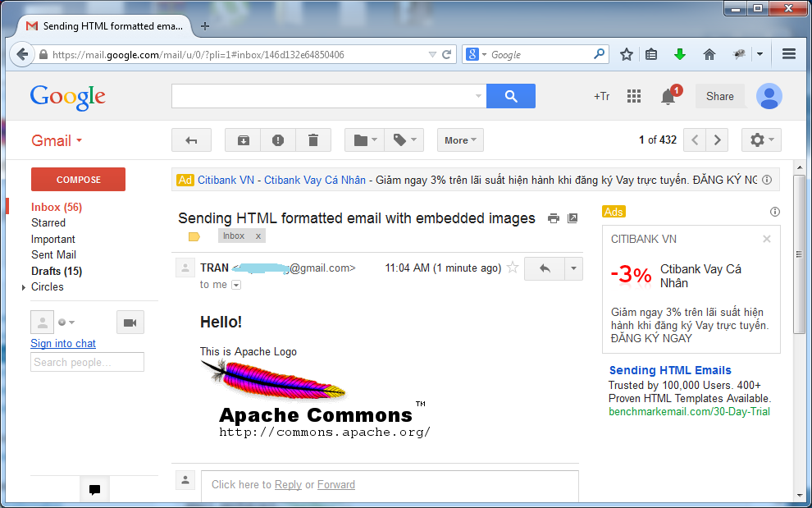Reply using the arrow button in message header
This screenshot has width=812, height=508.
tap(545, 268)
